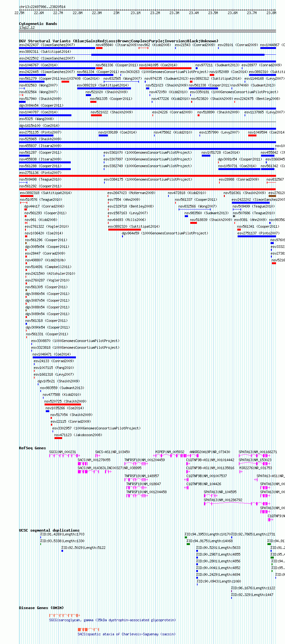
Task: Open duplication %ID:96.1676|Length:1122
Action: point(253,588)
